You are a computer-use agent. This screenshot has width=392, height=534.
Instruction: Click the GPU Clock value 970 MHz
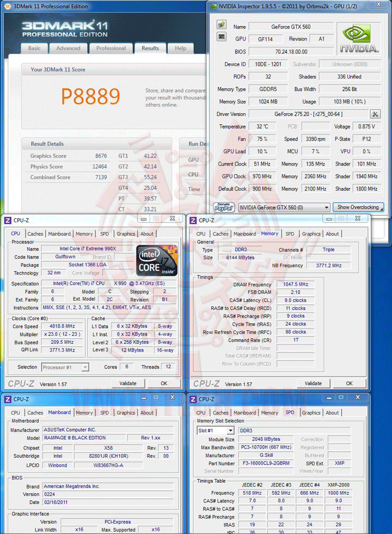pos(262,176)
